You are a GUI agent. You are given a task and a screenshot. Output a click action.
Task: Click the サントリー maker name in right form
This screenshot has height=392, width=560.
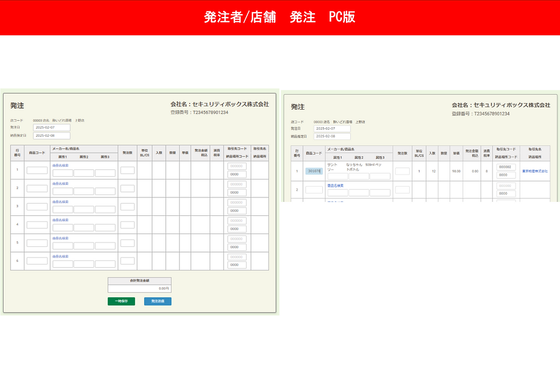pos(332,167)
